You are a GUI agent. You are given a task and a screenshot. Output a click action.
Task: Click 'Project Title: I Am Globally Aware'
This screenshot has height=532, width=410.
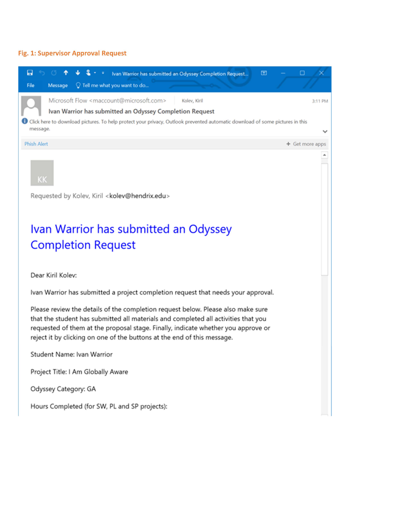click(x=79, y=372)
